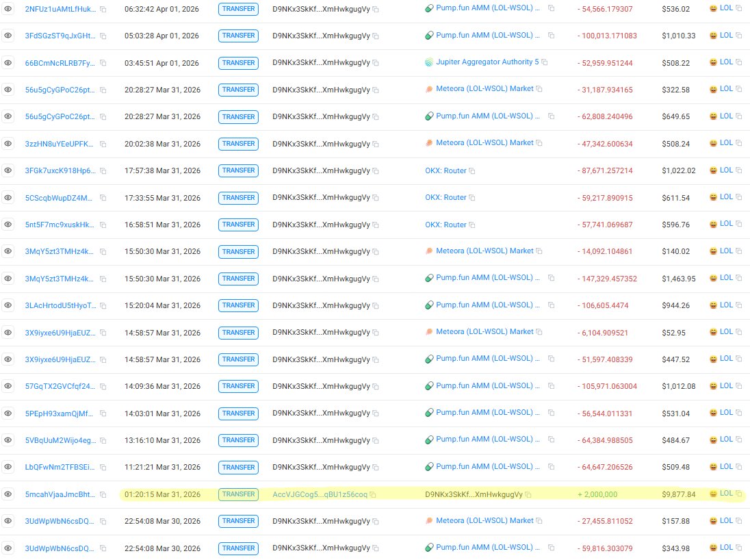Copy D9NKx3SkKf sender address in 17:57:38 row
The image size is (750, 560).
376,171
